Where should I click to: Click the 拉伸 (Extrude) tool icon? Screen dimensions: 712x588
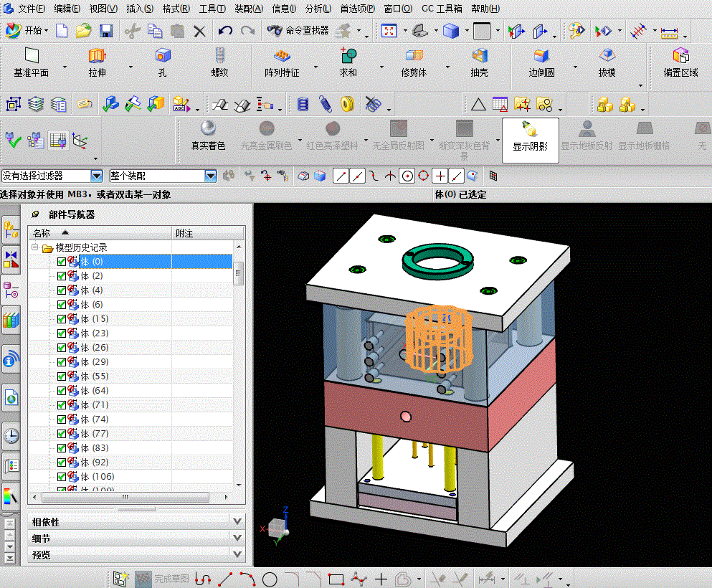[x=97, y=57]
